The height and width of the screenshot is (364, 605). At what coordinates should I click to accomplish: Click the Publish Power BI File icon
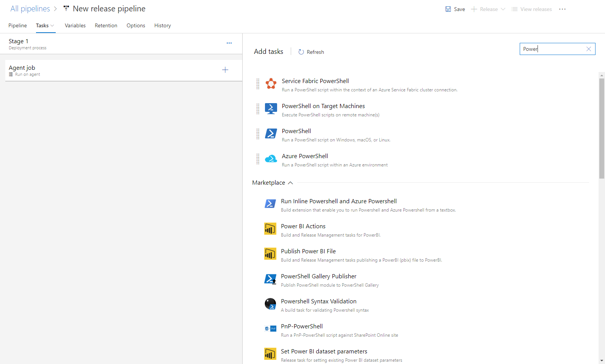pyautogui.click(x=270, y=254)
